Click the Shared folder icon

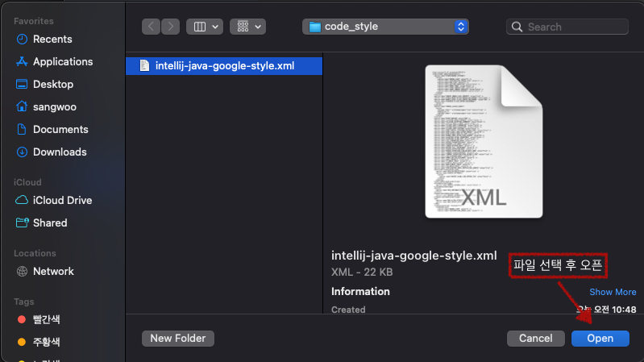[x=23, y=223]
